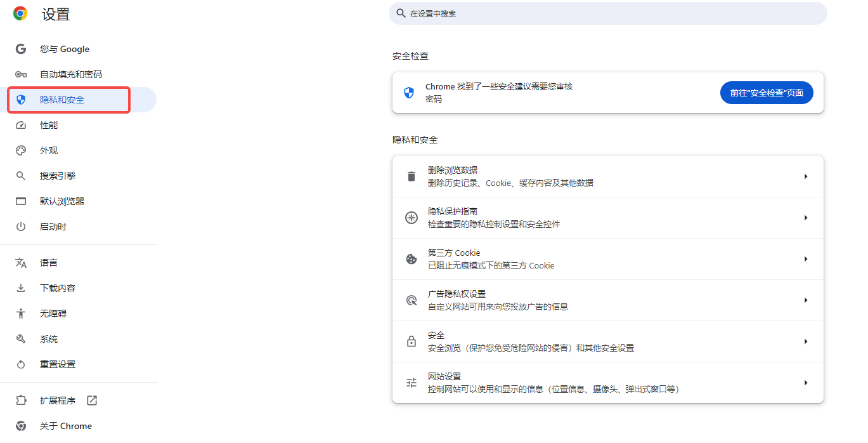Click the translate icon for 语言
Screen dimensions: 868x443
pos(21,263)
